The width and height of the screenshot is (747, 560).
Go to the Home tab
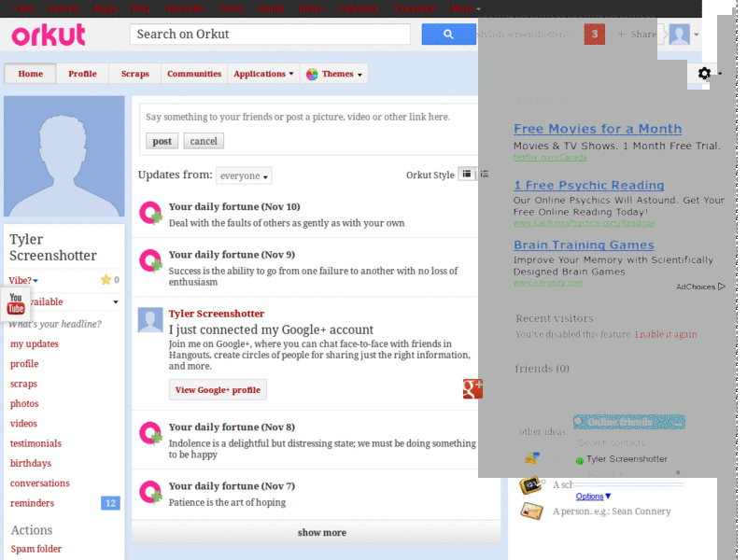pos(31,74)
